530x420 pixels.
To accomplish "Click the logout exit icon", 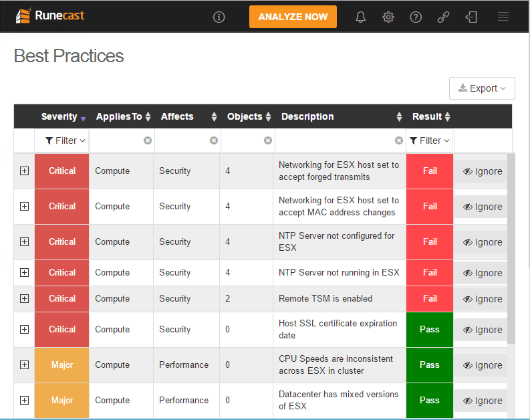I will (x=471, y=17).
